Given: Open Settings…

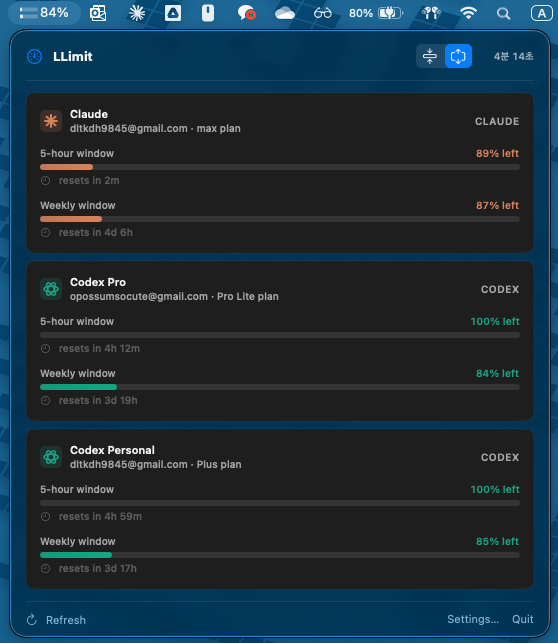Looking at the screenshot, I should (x=473, y=619).
